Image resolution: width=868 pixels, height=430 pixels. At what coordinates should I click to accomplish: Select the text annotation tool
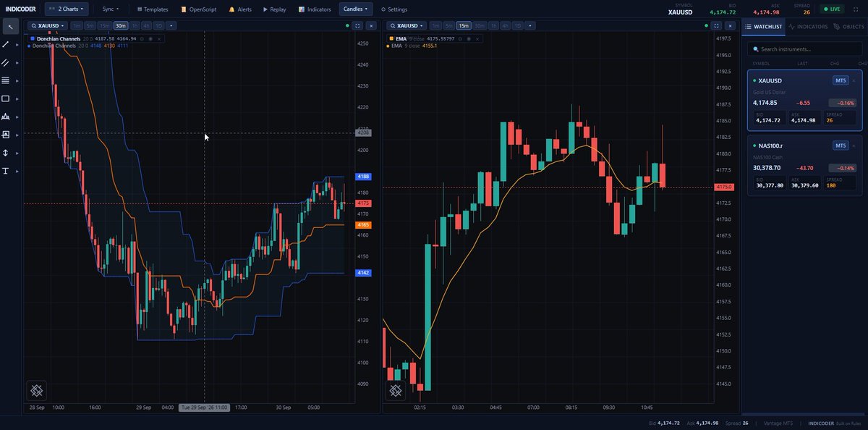tap(6, 171)
